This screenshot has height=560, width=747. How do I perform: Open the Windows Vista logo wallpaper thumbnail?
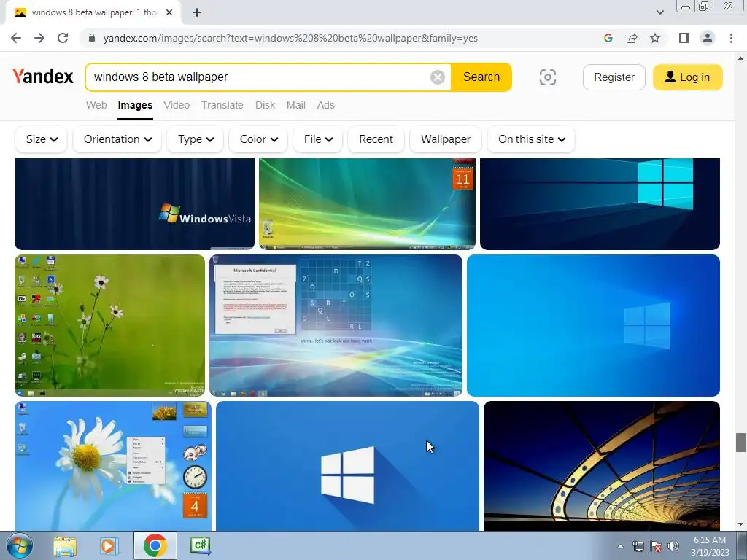click(134, 204)
